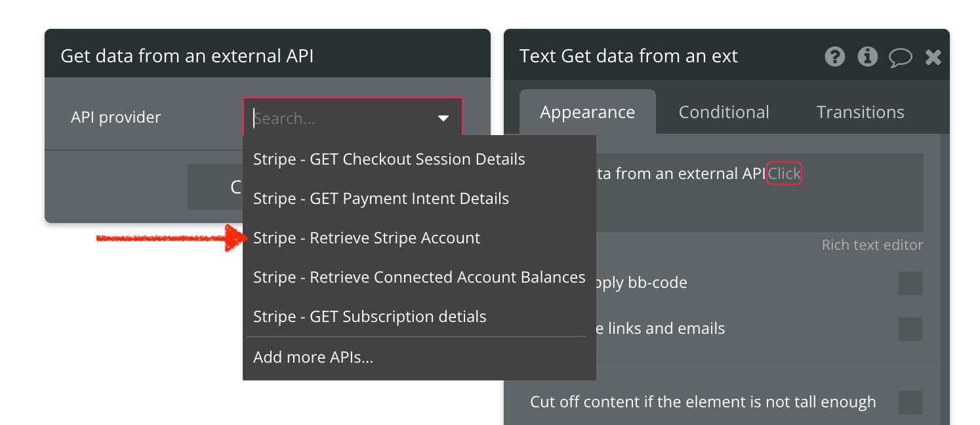Toggle the bb-code checkbox
This screenshot has width=980, height=425.
tap(910, 283)
